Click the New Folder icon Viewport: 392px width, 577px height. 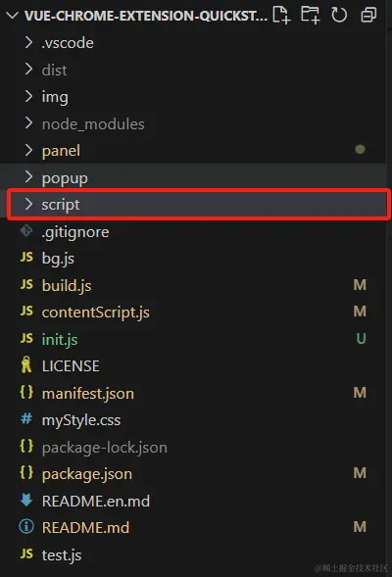[311, 15]
